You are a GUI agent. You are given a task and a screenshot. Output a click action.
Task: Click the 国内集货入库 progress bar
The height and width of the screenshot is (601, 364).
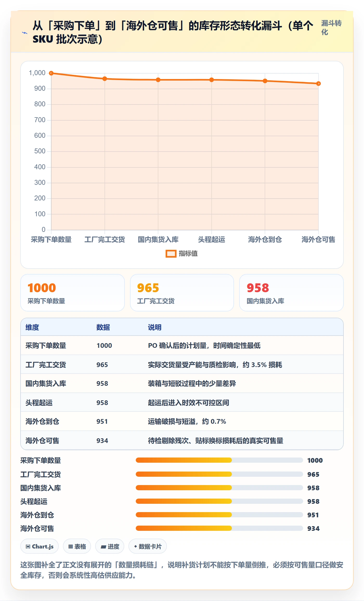219,488
